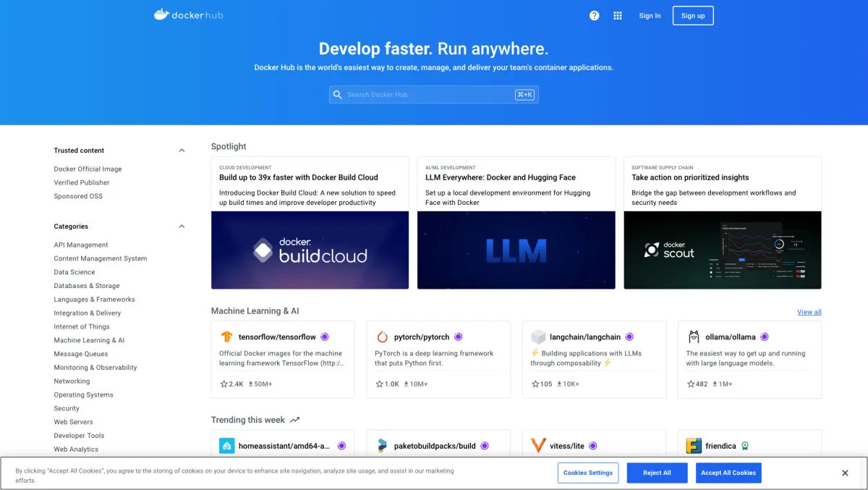The height and width of the screenshot is (490, 868).
Task: Select Machine Learning & AI category
Action: [89, 340]
